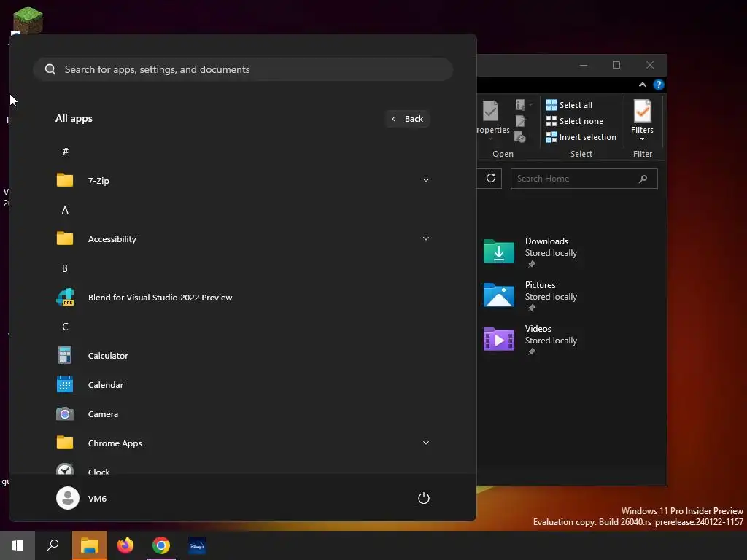This screenshot has width=747, height=560.
Task: Expand the Chrome Apps chevron
Action: tap(426, 443)
